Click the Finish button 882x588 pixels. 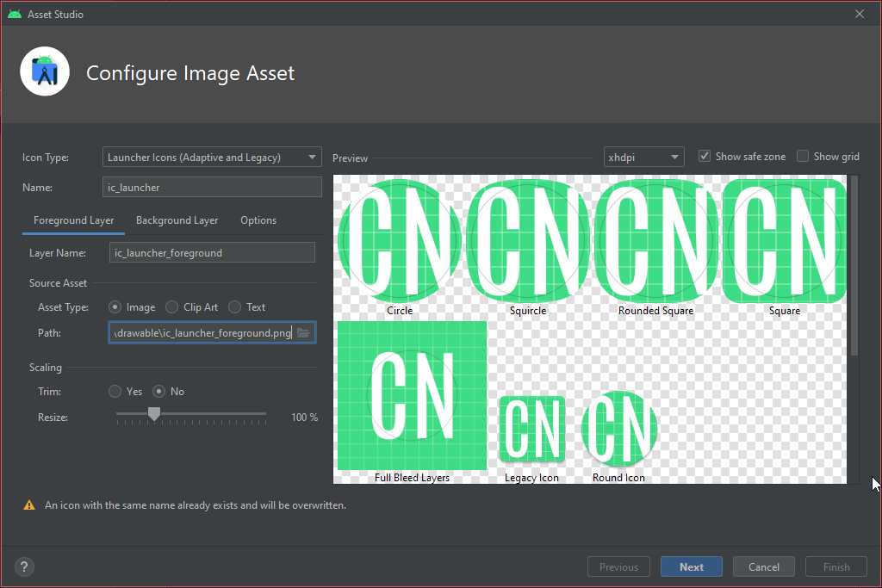tap(836, 566)
